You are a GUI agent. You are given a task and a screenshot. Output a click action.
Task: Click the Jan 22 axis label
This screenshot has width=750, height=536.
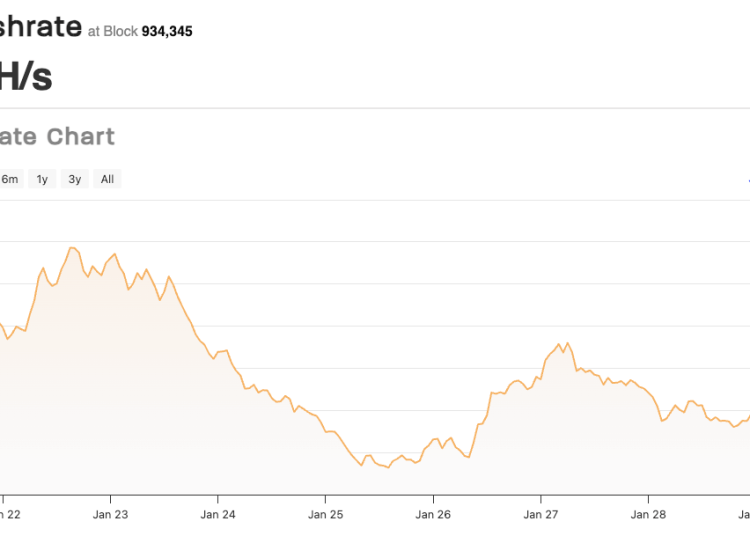click(x=8, y=514)
